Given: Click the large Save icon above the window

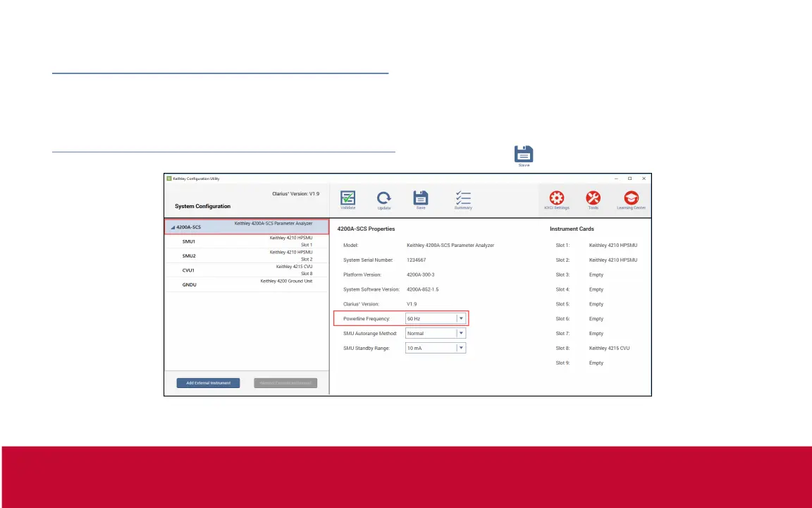Looking at the screenshot, I should click(x=524, y=155).
